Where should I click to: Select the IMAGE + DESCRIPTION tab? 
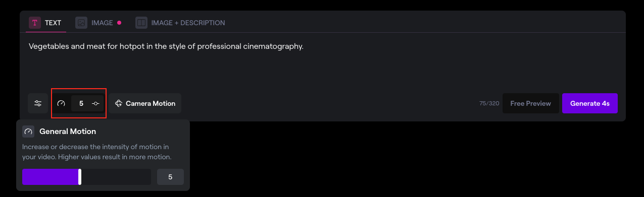click(x=180, y=23)
